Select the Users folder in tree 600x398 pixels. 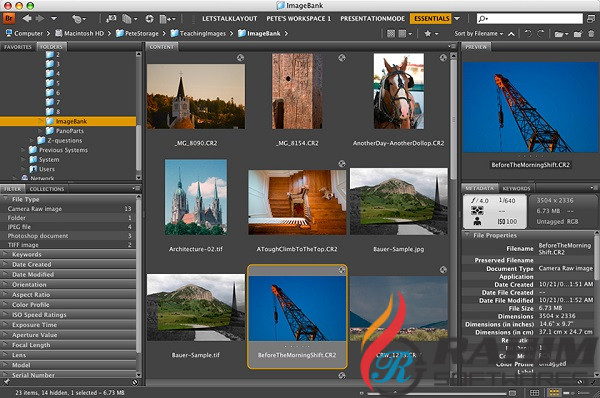pos(42,169)
